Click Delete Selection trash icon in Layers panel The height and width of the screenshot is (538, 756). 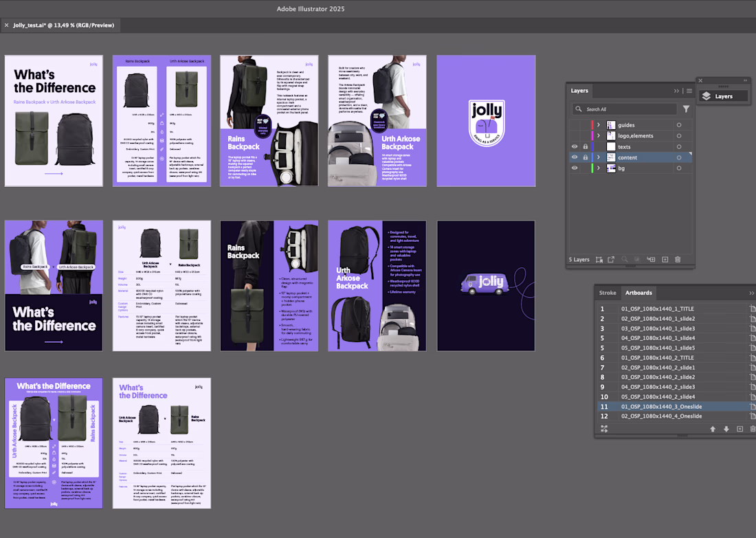coord(678,260)
